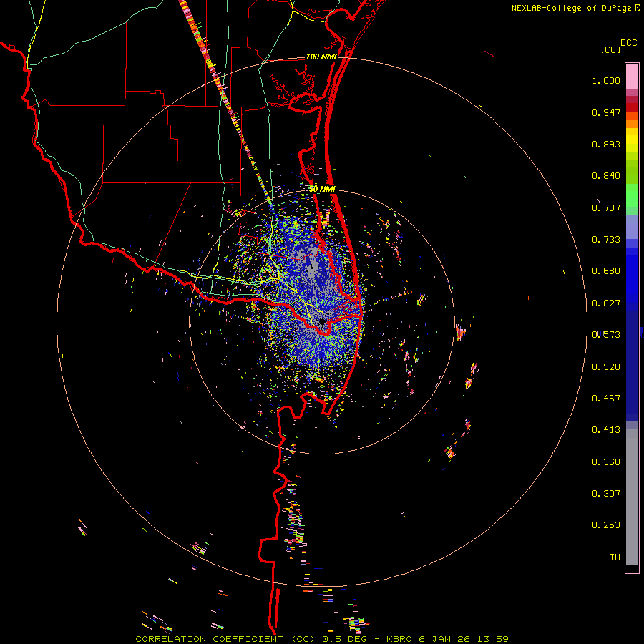Click the KBRO station identifier in the footer
This screenshot has height=644, width=644.
[399, 639]
